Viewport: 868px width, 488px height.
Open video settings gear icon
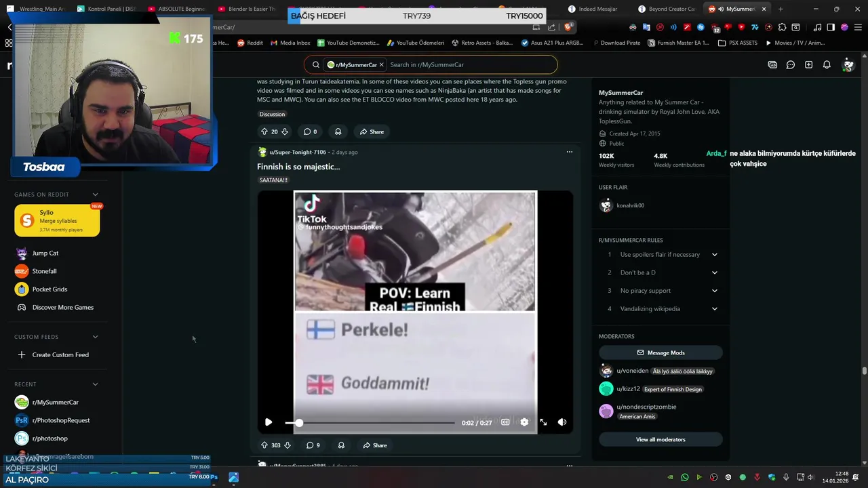(x=524, y=422)
